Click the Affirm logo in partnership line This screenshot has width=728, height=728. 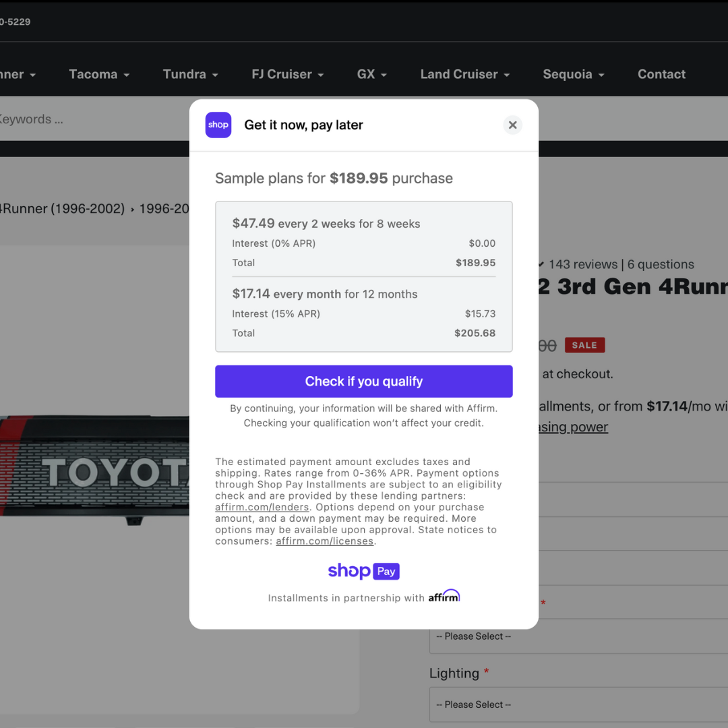pyautogui.click(x=444, y=596)
